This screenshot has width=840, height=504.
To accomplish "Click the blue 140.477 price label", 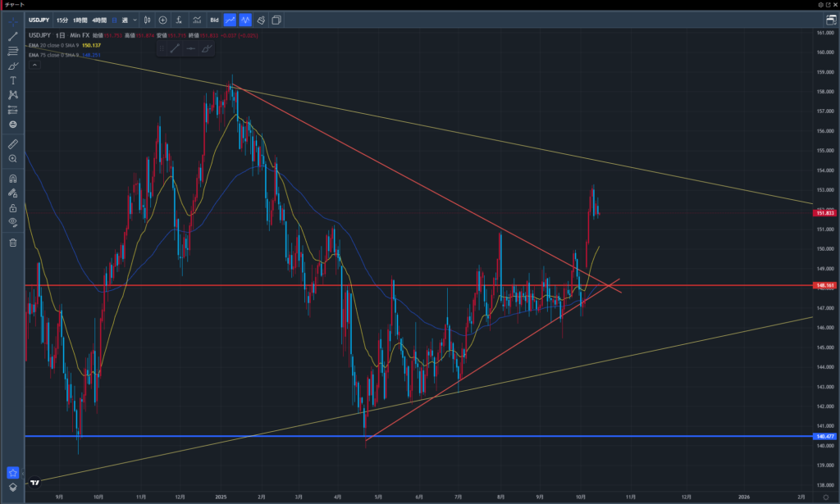I will point(825,437).
